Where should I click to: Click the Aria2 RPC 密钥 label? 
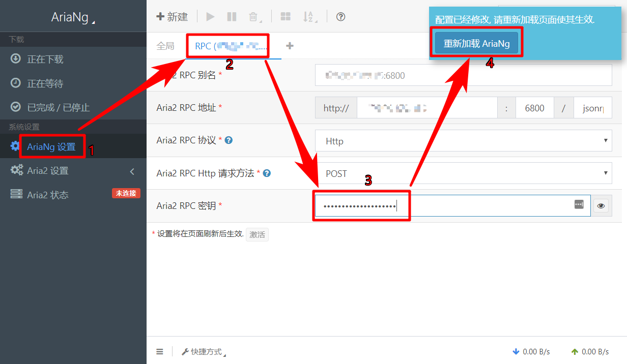pos(189,206)
